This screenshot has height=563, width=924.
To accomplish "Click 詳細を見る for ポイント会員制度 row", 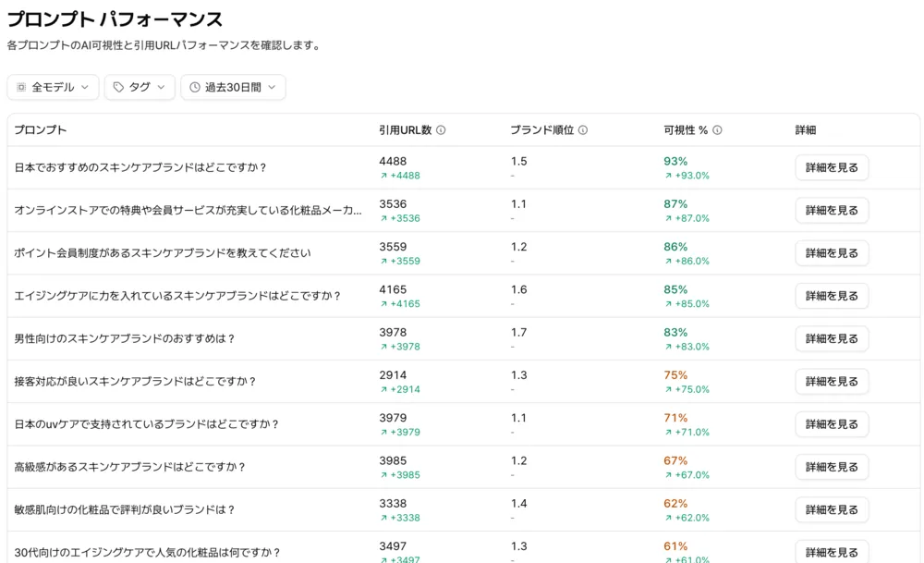I will point(832,253).
